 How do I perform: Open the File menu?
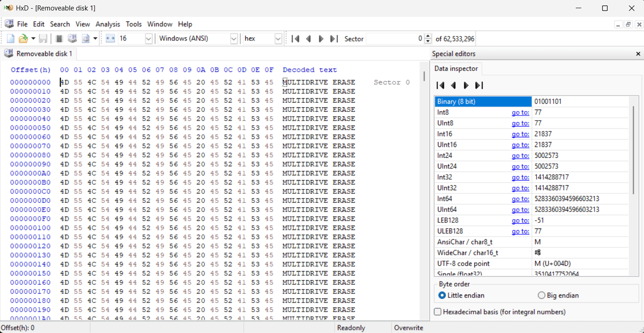point(22,24)
